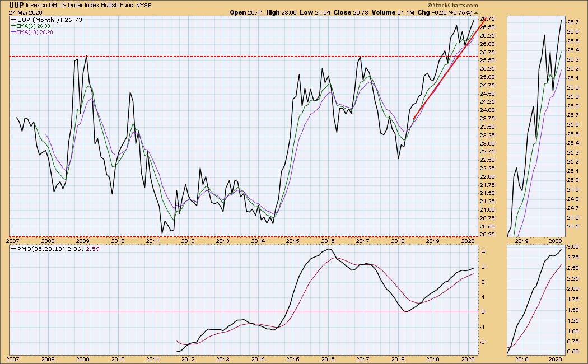588x364 pixels.
Task: Select the Close 26.73 value
Action: tap(351, 12)
